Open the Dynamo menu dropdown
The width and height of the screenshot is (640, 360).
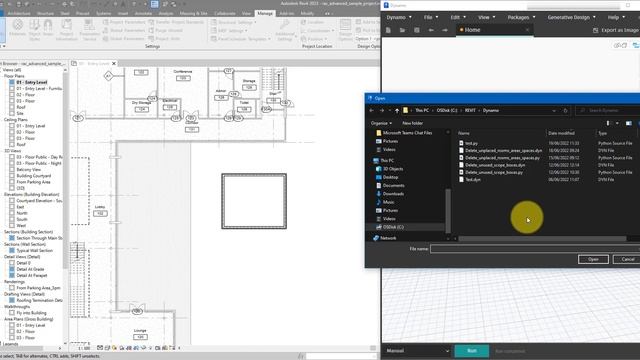tap(399, 18)
